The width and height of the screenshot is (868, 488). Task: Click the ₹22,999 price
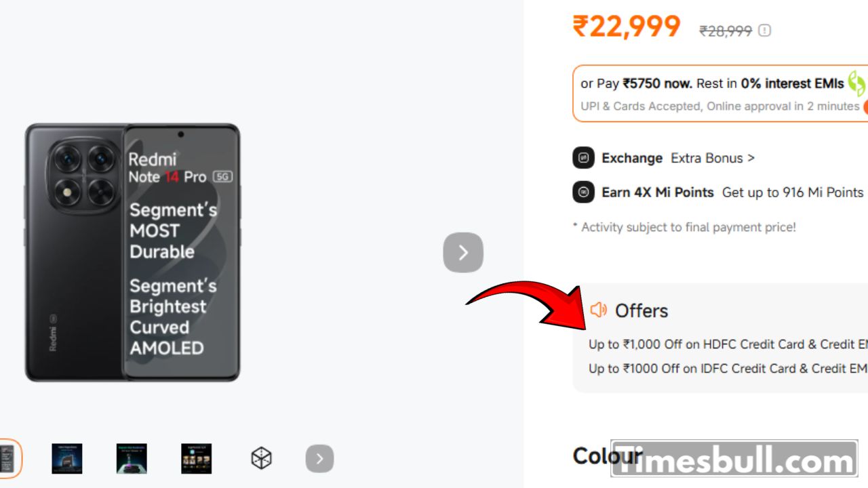[x=627, y=27]
